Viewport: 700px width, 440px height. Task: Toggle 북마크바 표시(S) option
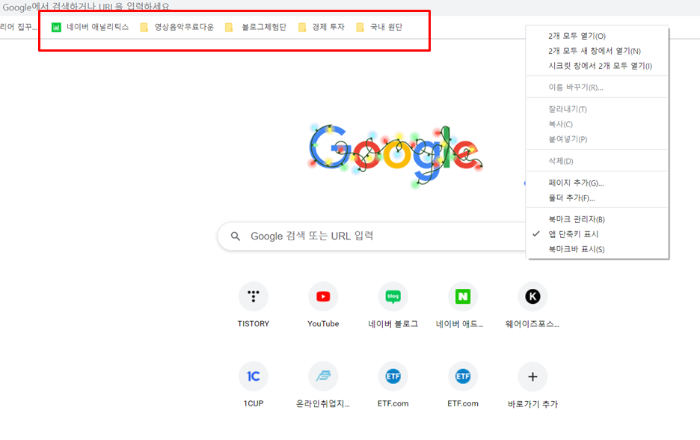point(597,249)
